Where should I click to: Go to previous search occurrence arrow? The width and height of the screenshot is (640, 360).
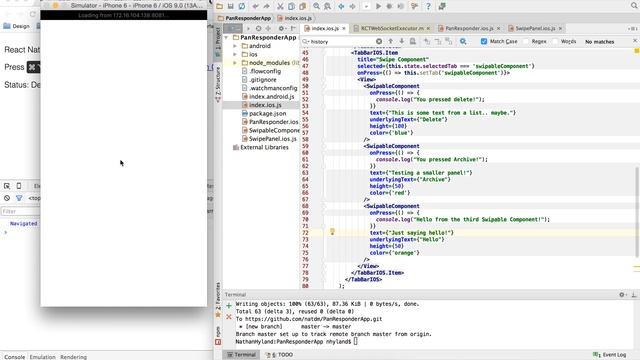[x=391, y=41]
